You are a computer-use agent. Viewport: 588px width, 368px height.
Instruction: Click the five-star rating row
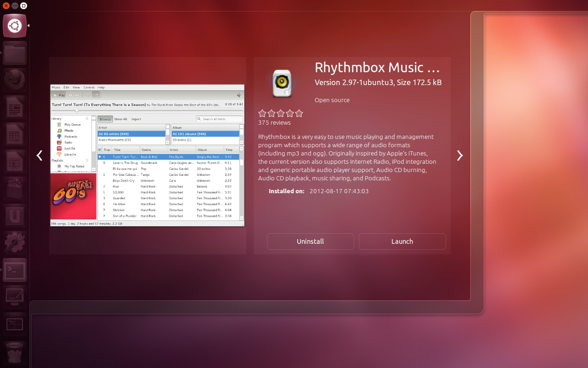click(x=281, y=113)
